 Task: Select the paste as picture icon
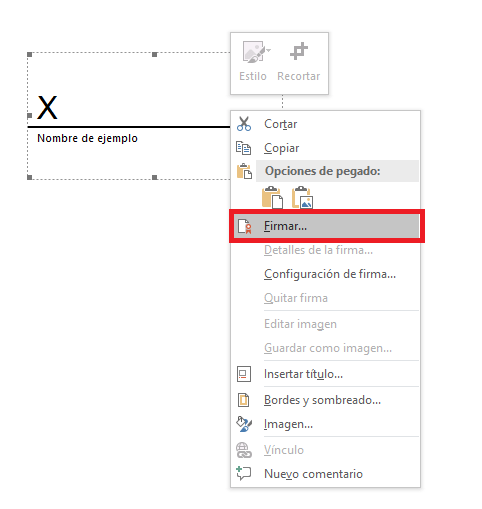pyautogui.click(x=302, y=197)
